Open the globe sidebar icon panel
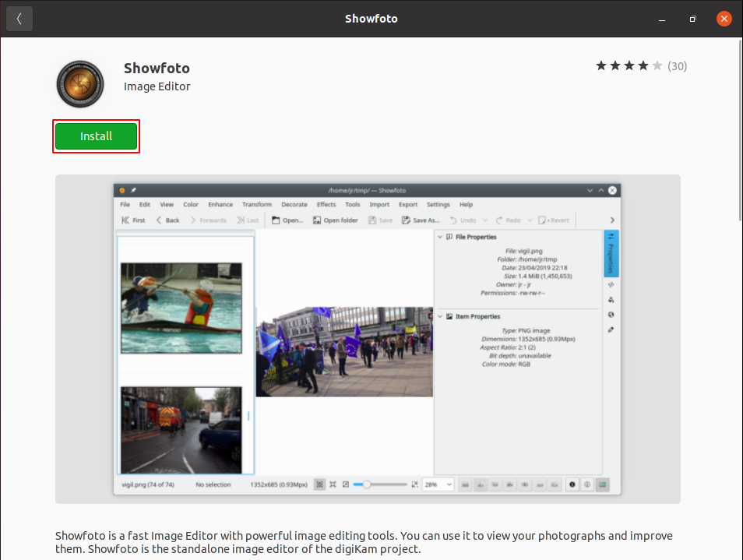Screen dimensions: 743x560 [611, 315]
